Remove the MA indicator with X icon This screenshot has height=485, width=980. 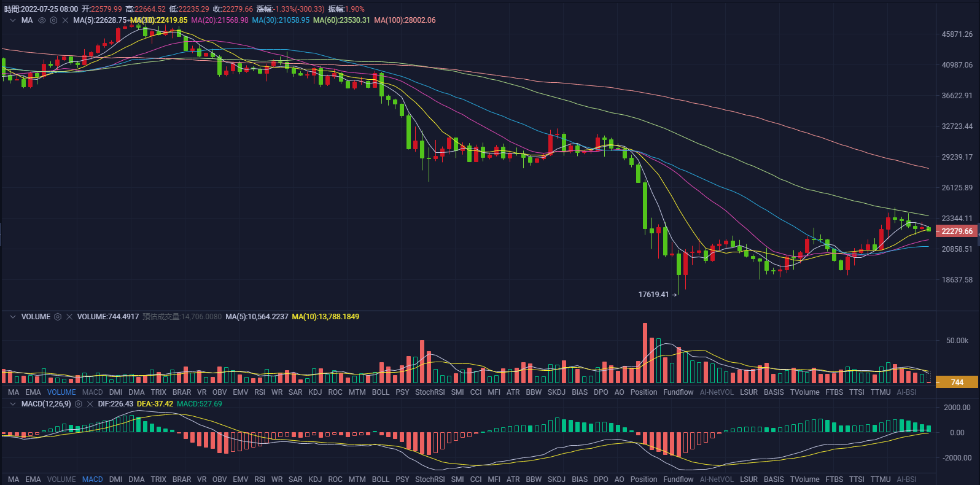click(65, 20)
